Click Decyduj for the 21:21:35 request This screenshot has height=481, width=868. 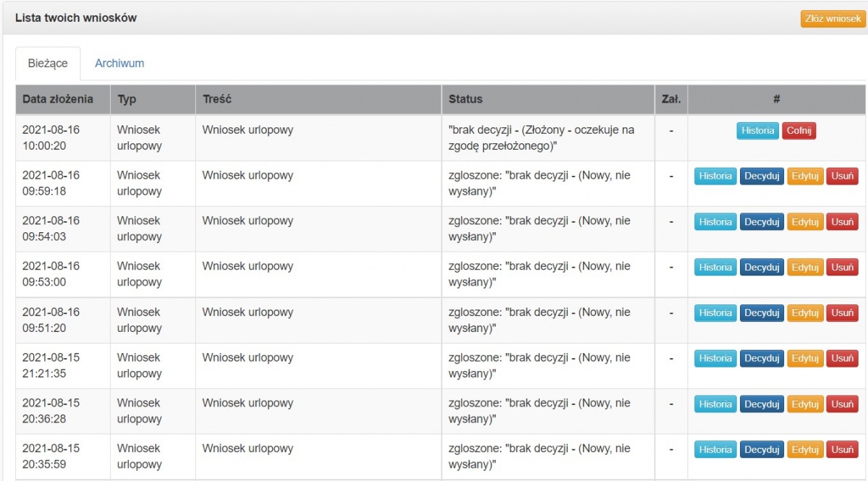[x=762, y=358]
